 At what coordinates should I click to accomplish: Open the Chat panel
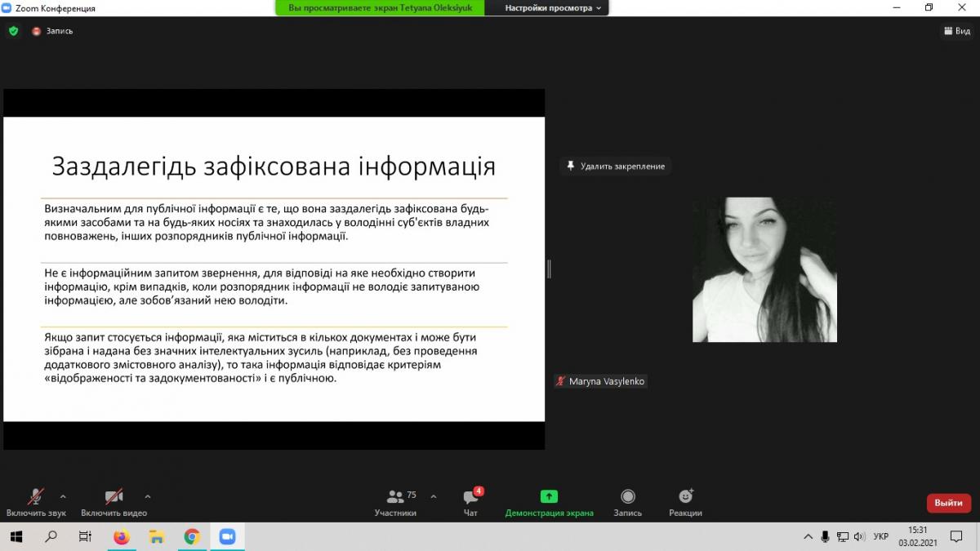coord(470,497)
